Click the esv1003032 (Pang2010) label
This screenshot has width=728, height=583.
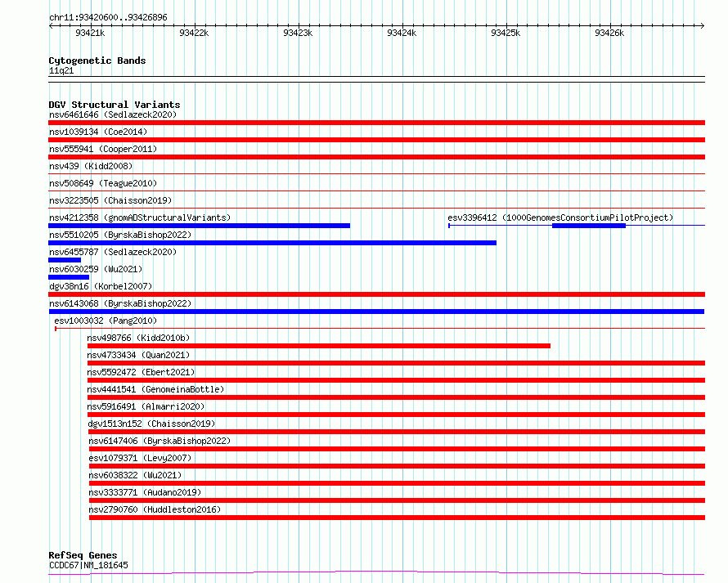click(x=106, y=321)
